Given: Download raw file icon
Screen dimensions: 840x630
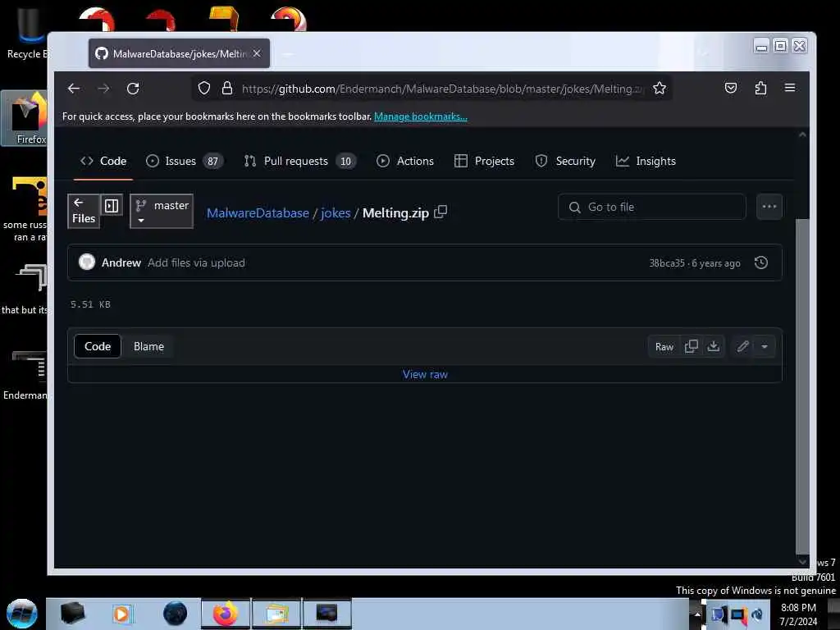Looking at the screenshot, I should click(x=714, y=347).
